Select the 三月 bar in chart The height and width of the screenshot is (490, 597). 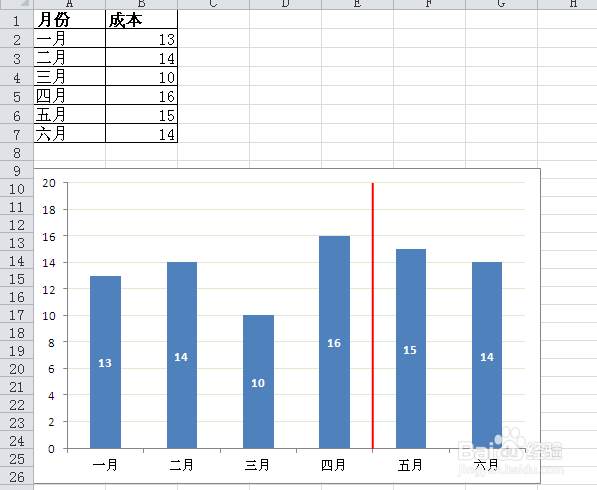tap(259, 382)
